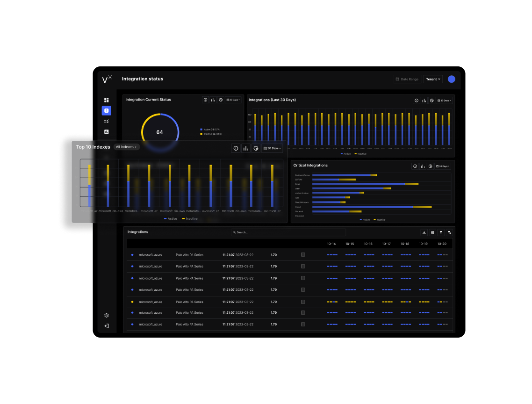Open the info tooltip on Integration Current Status

point(205,100)
